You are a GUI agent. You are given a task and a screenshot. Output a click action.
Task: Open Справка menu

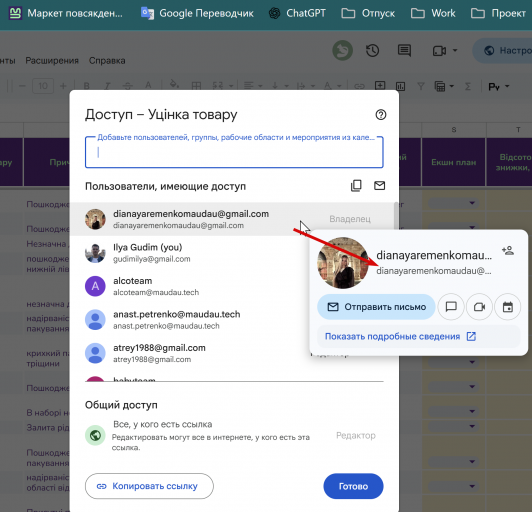(x=107, y=60)
